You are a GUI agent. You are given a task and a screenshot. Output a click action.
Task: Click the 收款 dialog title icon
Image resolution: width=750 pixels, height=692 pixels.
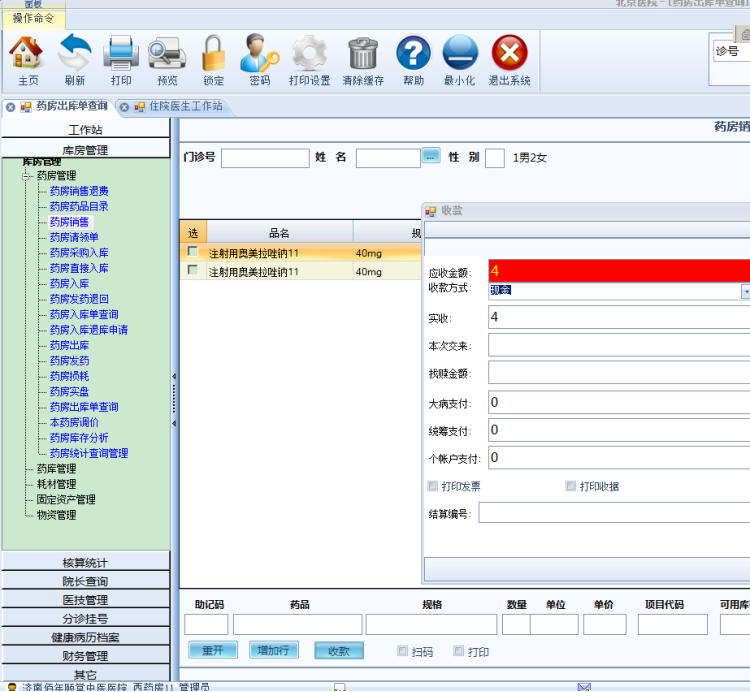(x=430, y=211)
